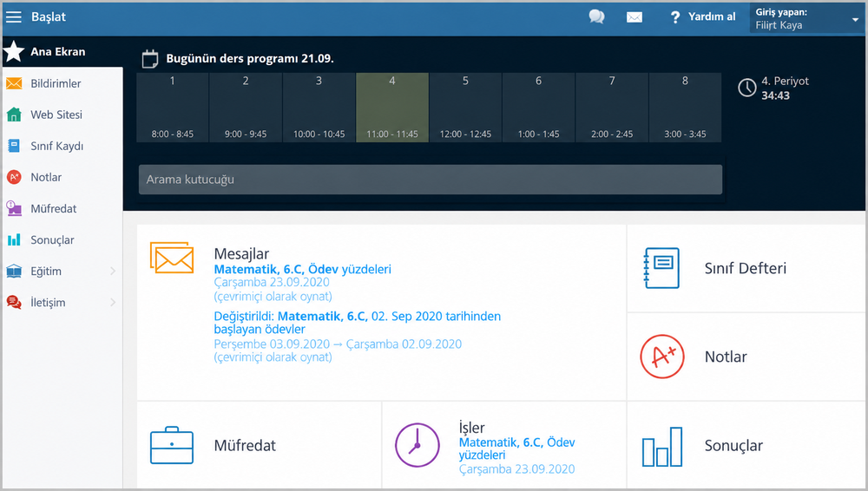Click the orange Mesajlar envelope icon
Viewport: 868px width, 491px height.
(172, 258)
